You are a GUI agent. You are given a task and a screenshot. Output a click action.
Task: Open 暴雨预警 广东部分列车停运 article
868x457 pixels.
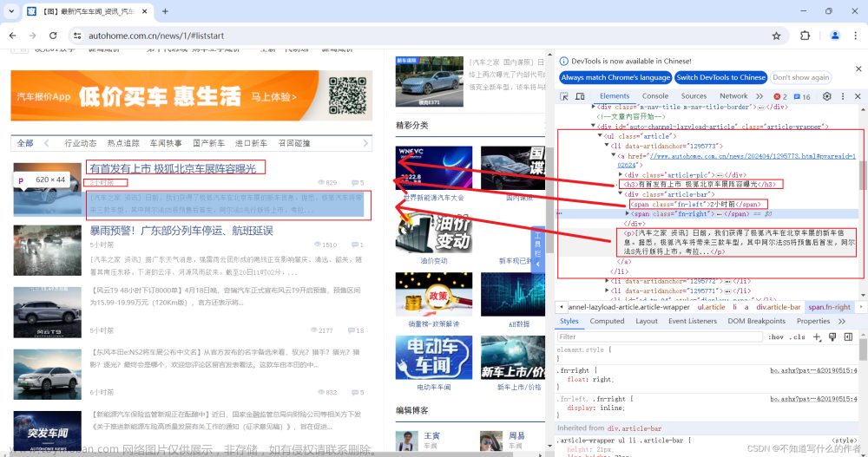click(181, 231)
